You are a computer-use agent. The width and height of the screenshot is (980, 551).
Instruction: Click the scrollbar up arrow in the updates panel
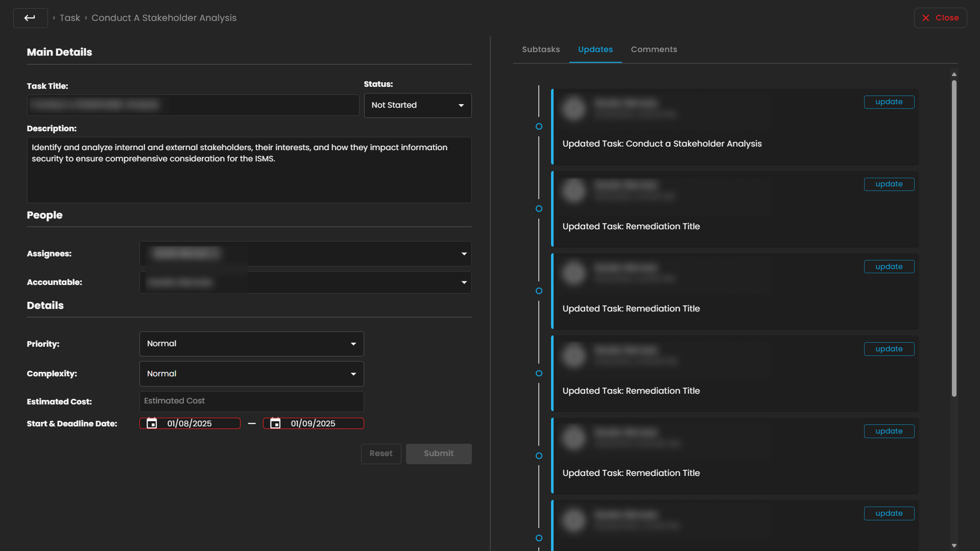click(954, 75)
